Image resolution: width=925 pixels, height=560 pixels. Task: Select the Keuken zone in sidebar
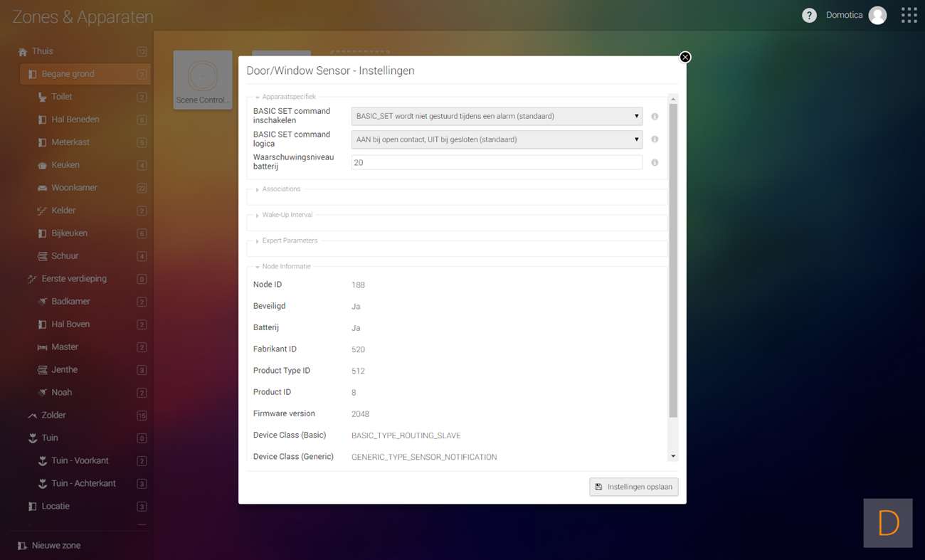point(65,165)
